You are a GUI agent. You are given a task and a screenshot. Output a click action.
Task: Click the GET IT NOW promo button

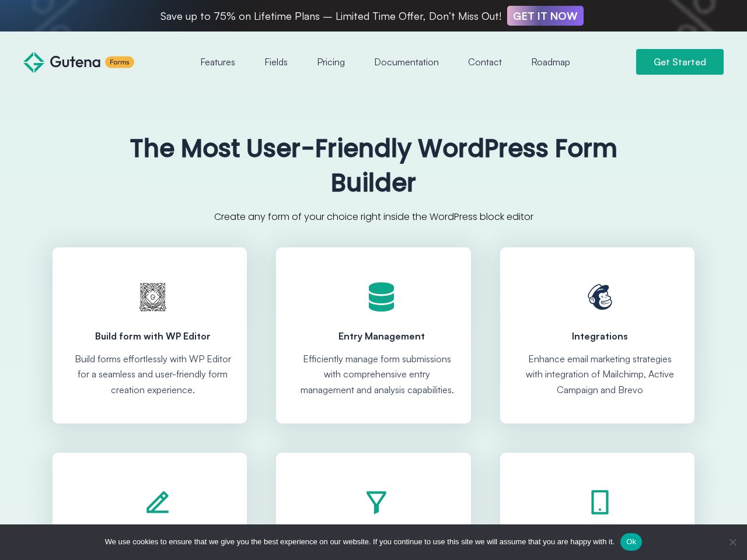pos(545,16)
